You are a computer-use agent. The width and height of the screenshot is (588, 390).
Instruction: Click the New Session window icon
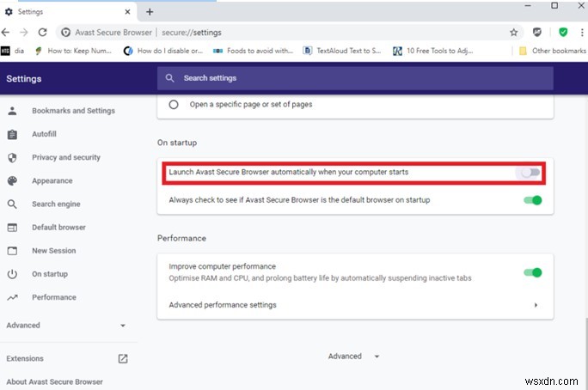pos(12,251)
